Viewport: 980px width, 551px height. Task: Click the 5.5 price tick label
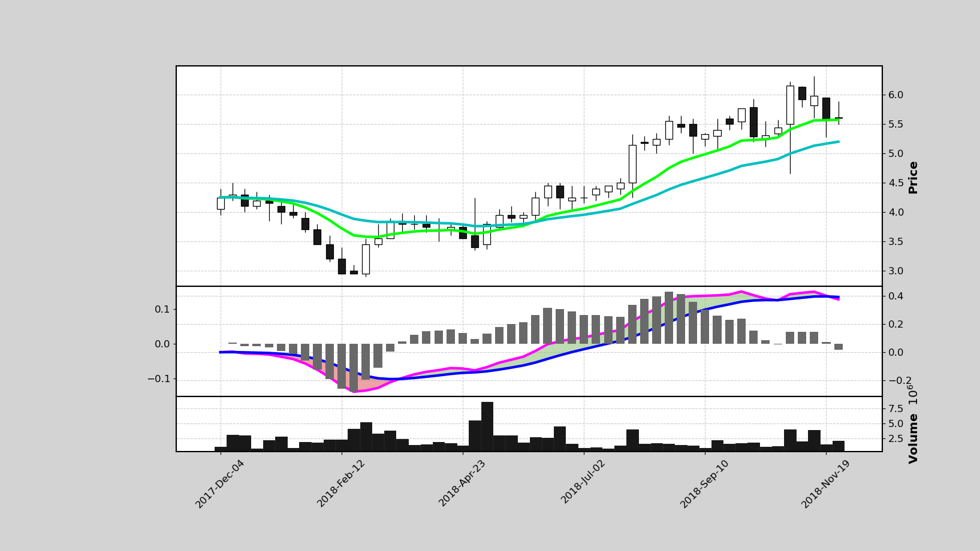pos(895,125)
